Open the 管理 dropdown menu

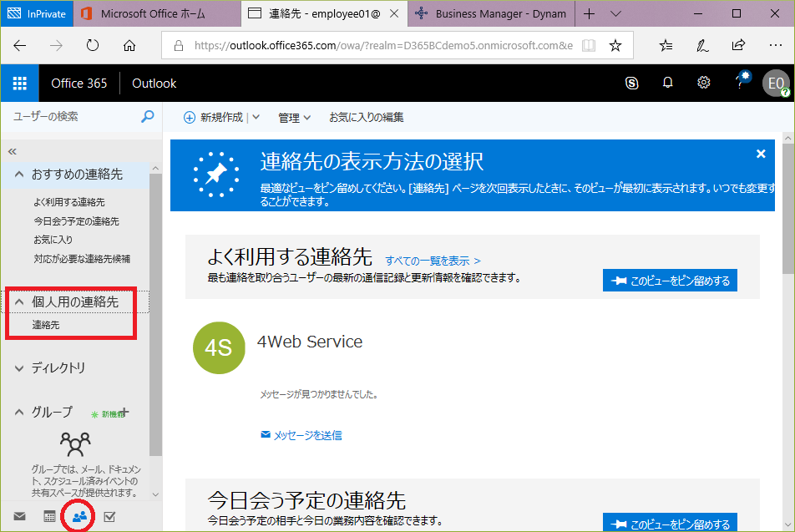click(x=295, y=118)
